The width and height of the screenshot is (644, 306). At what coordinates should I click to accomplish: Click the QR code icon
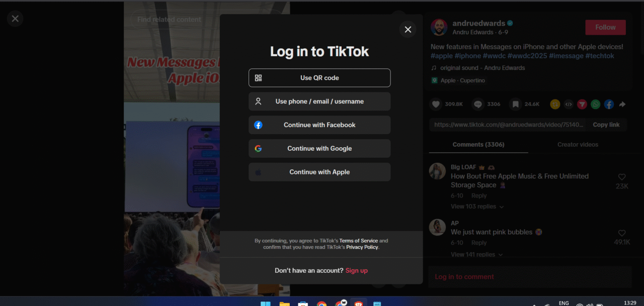pos(258,78)
